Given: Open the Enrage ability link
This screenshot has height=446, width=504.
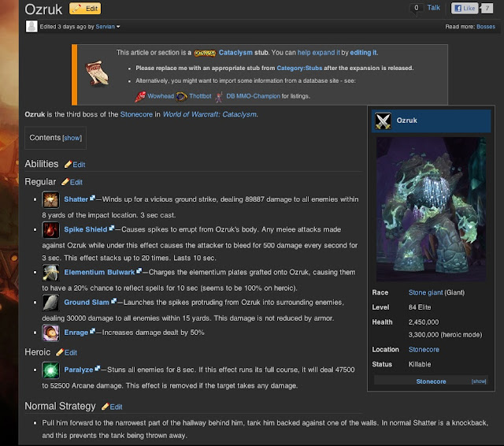Looking at the screenshot, I should click(76, 333).
